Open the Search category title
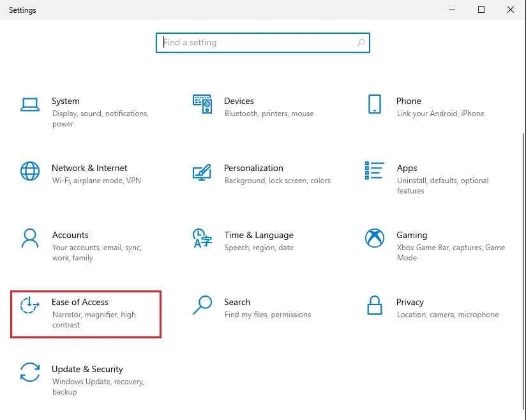 237,303
